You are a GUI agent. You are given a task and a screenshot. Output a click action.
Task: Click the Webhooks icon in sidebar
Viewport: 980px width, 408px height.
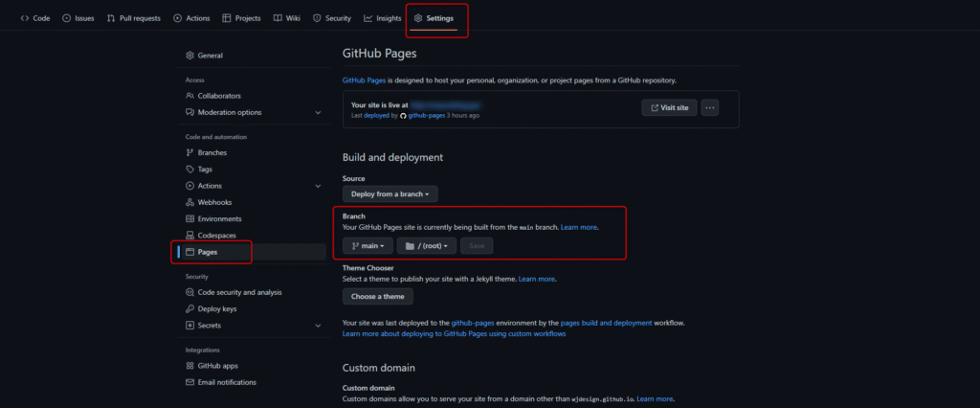[x=189, y=202]
